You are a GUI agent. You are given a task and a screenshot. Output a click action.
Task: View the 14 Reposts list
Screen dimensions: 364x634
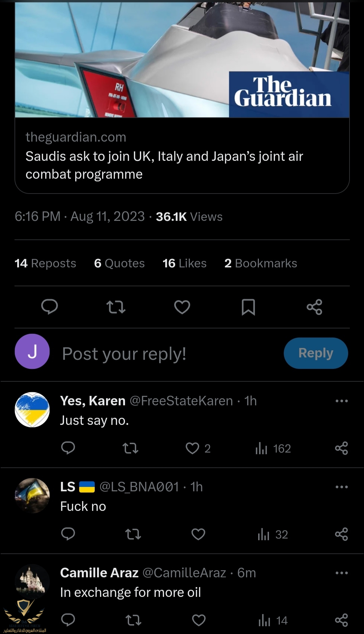coord(45,263)
